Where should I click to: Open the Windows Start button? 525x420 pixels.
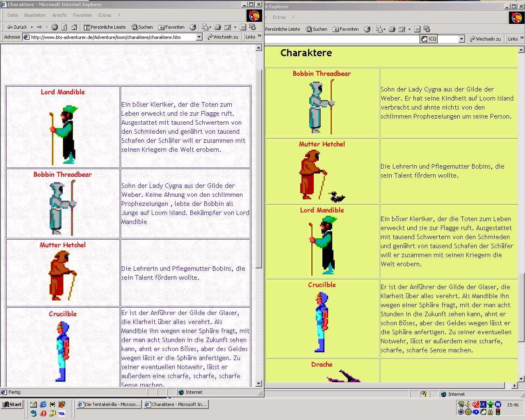click(12, 404)
